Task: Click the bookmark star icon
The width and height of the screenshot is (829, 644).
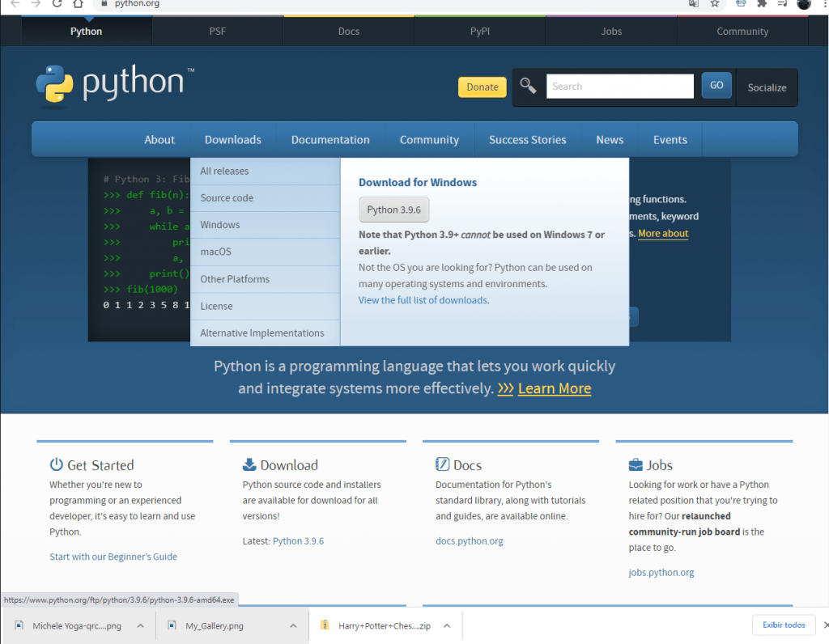Action: tap(714, 3)
